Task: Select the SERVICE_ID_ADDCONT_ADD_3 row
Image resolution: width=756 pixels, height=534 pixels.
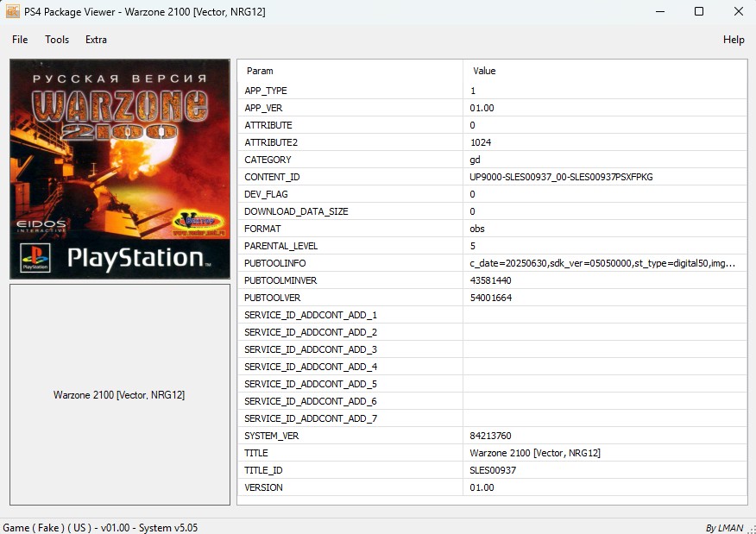Action: (492, 350)
